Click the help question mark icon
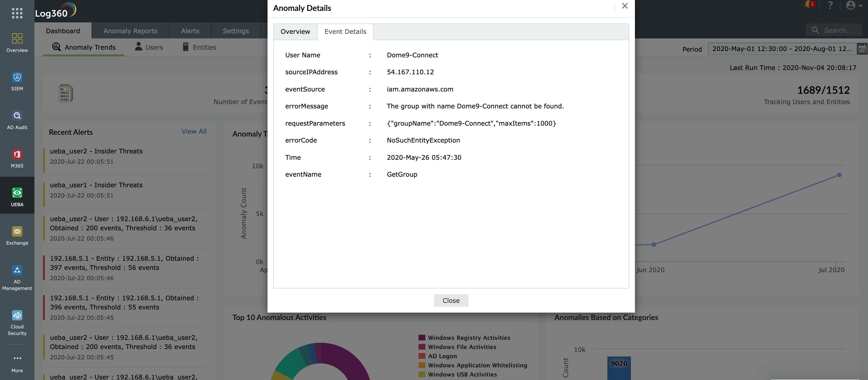This screenshot has height=380, width=868. [830, 5]
